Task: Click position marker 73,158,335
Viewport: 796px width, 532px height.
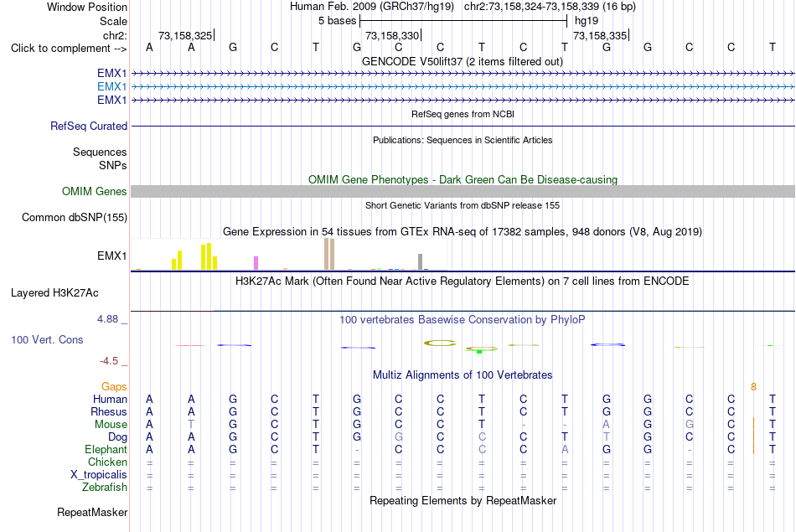Action: click(x=600, y=35)
